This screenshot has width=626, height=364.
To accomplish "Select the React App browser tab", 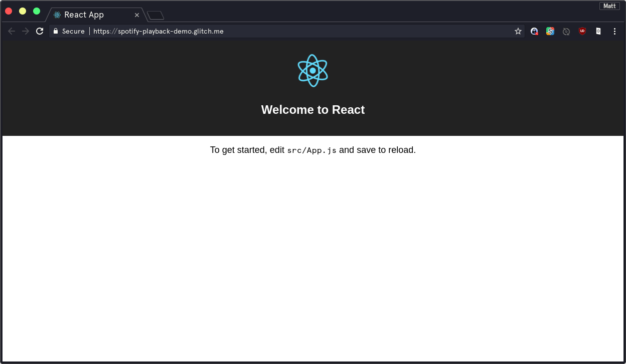I will [90, 15].
